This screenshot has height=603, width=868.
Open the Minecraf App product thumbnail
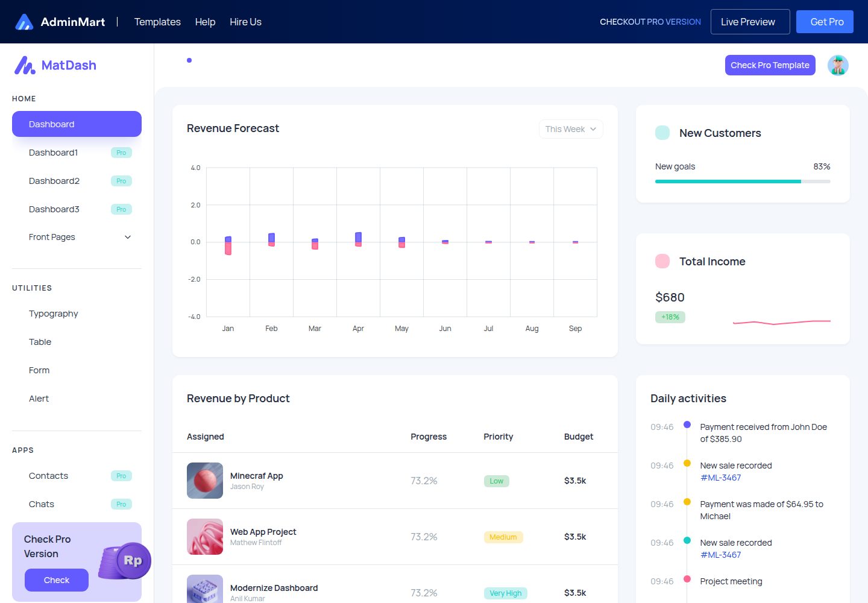(x=205, y=481)
